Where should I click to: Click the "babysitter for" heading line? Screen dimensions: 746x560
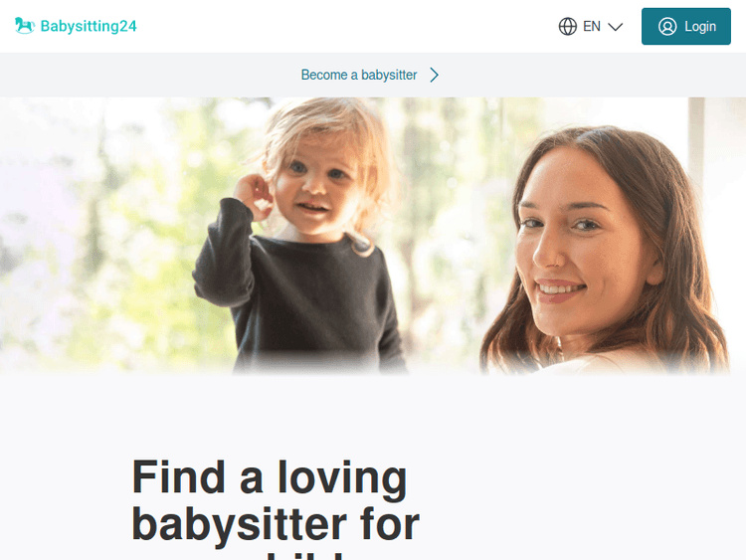[276, 525]
